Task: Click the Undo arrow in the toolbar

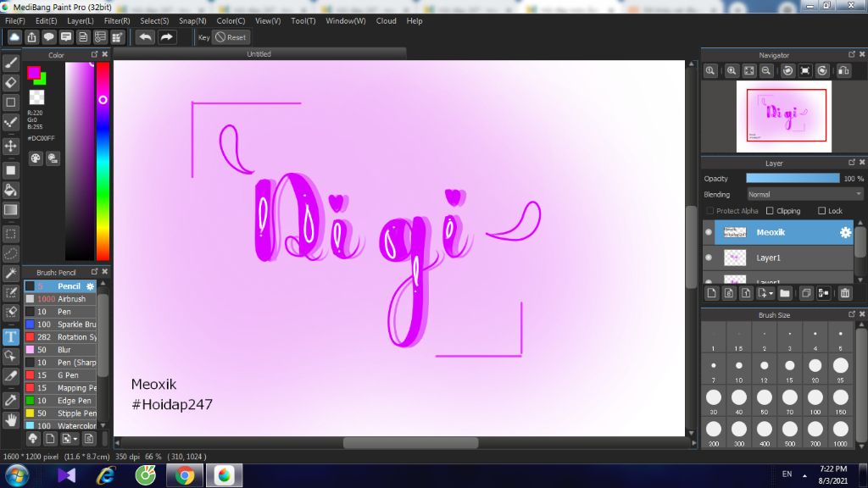Action: [144, 36]
